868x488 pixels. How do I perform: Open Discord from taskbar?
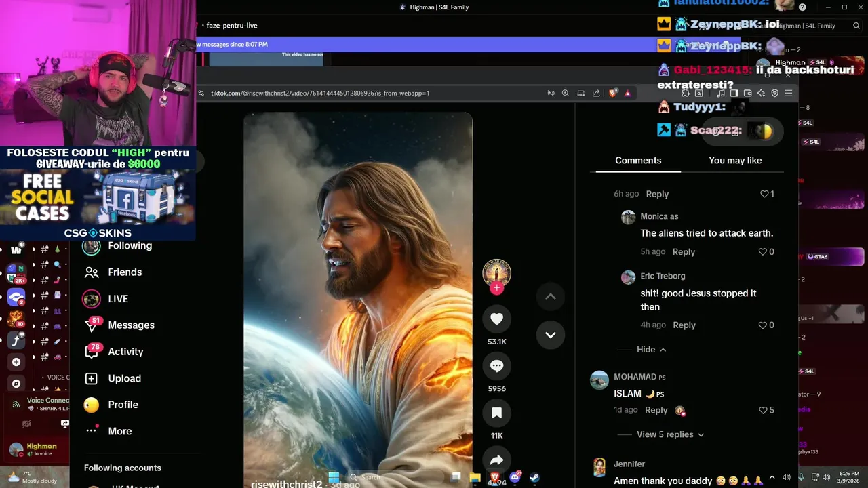[x=515, y=477]
